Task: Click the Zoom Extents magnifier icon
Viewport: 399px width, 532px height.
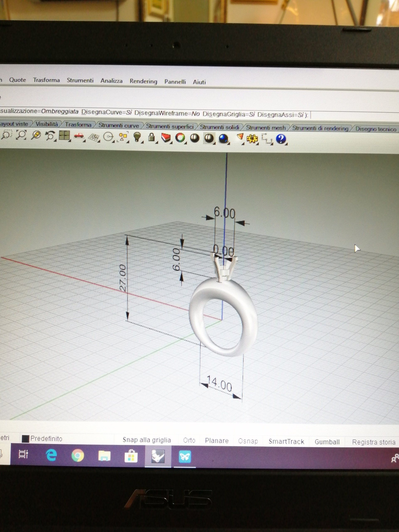Action: (x=21, y=135)
